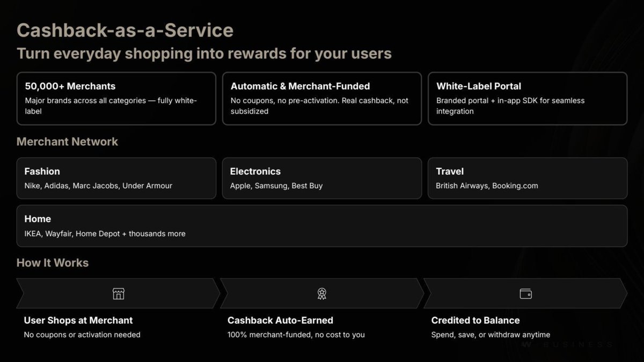Click 'Apple, Samsung, Best Buy' text
The height and width of the screenshot is (362, 644).
[x=276, y=186]
